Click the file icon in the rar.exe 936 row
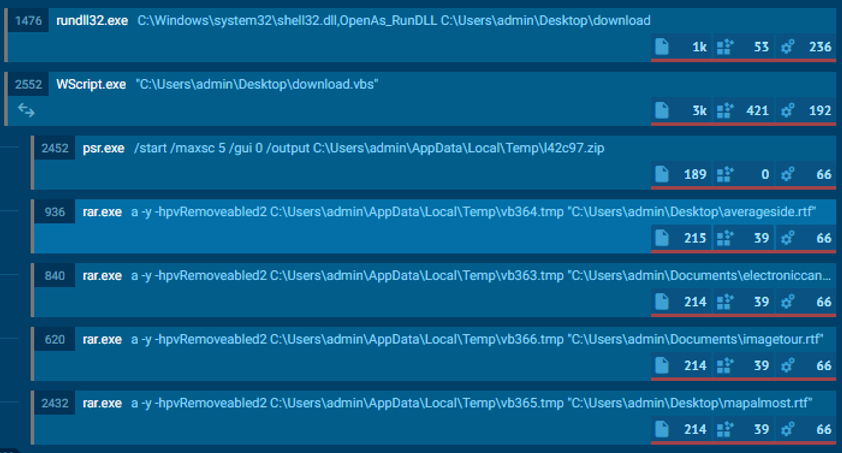Image resolution: width=842 pixels, height=453 pixels. pyautogui.click(x=662, y=238)
